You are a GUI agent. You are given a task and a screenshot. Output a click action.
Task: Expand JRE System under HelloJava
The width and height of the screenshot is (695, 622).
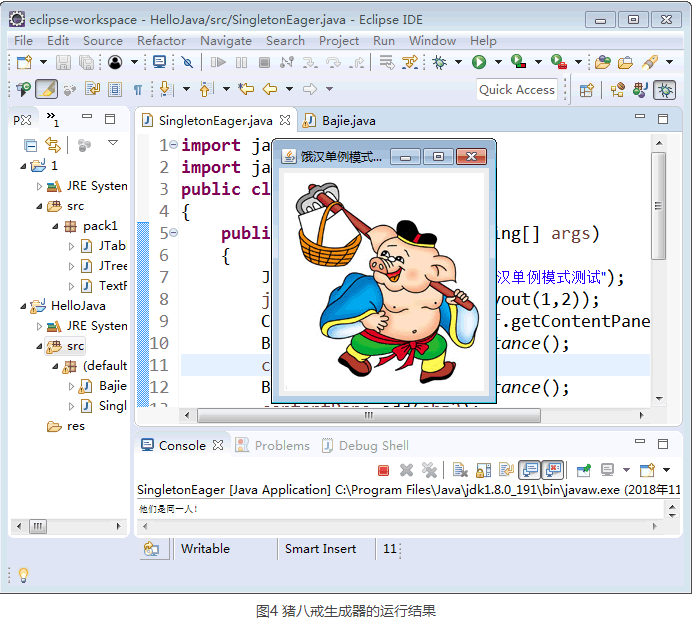pos(39,327)
